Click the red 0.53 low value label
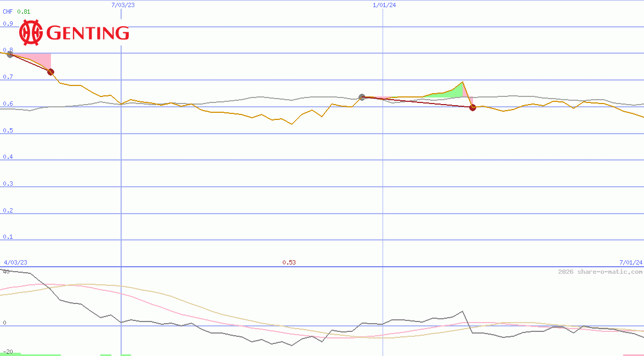 click(289, 262)
